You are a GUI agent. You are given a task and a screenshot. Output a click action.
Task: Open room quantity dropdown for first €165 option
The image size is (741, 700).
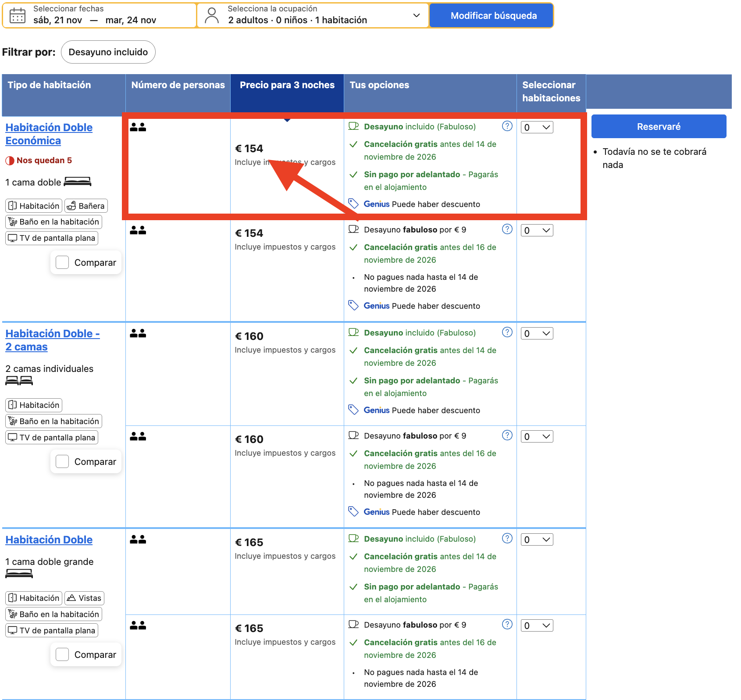tap(537, 539)
